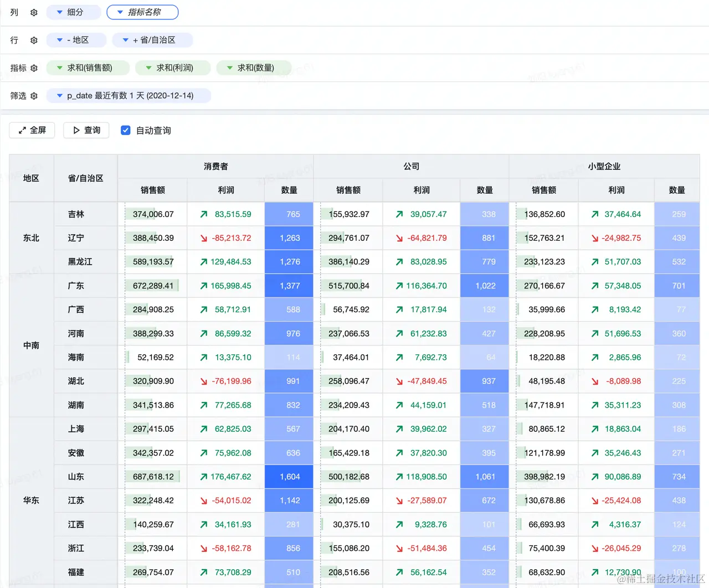The image size is (709, 588).
Task: Click the 消费者 column group header
Action: [x=215, y=166]
